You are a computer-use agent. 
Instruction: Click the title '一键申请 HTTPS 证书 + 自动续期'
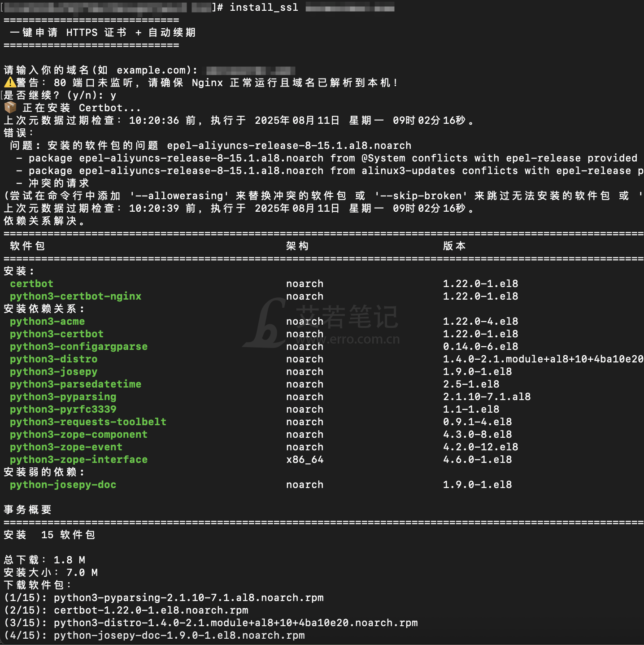[x=103, y=32]
